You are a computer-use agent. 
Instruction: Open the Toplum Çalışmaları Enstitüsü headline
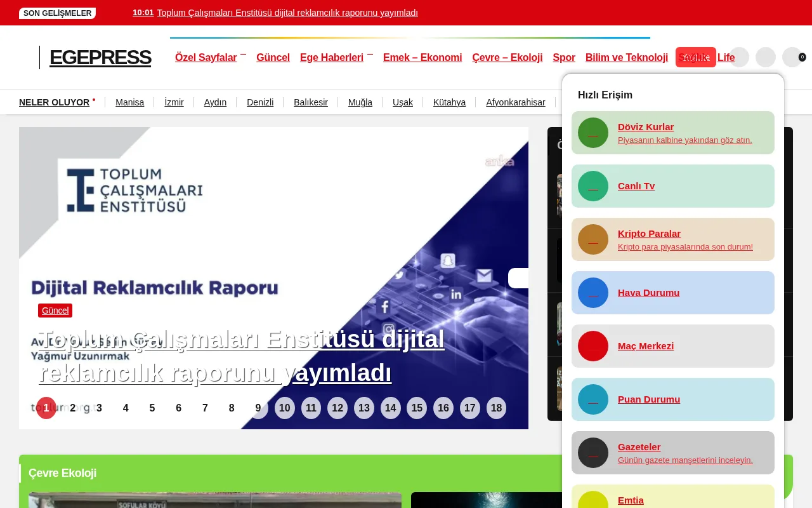pyautogui.click(x=242, y=356)
